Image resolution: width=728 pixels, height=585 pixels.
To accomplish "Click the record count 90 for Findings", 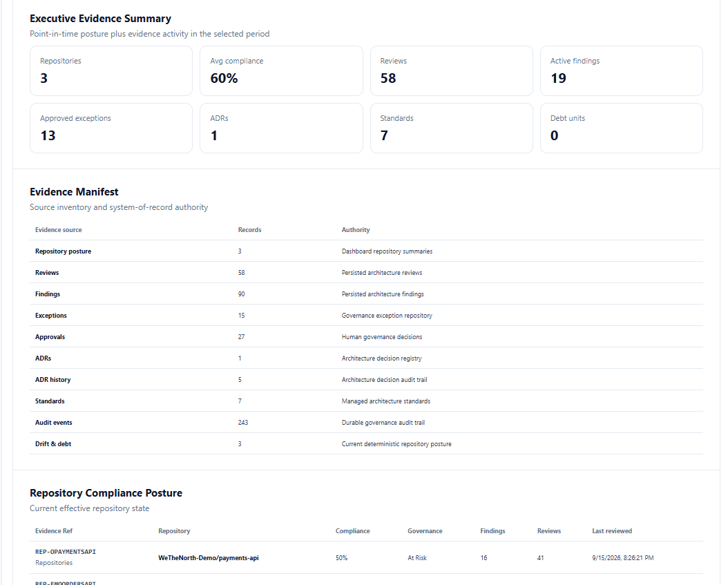I will [x=242, y=294].
